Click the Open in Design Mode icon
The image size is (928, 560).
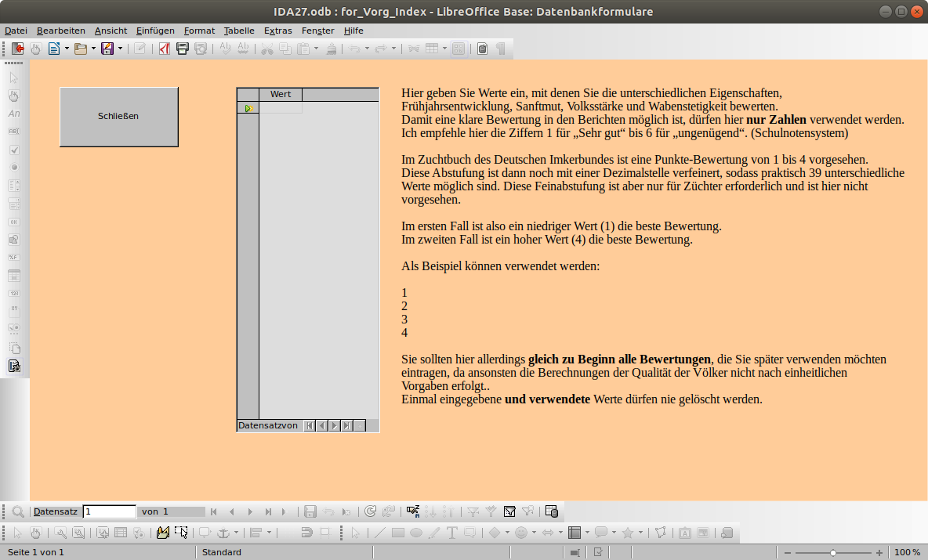tap(162, 533)
